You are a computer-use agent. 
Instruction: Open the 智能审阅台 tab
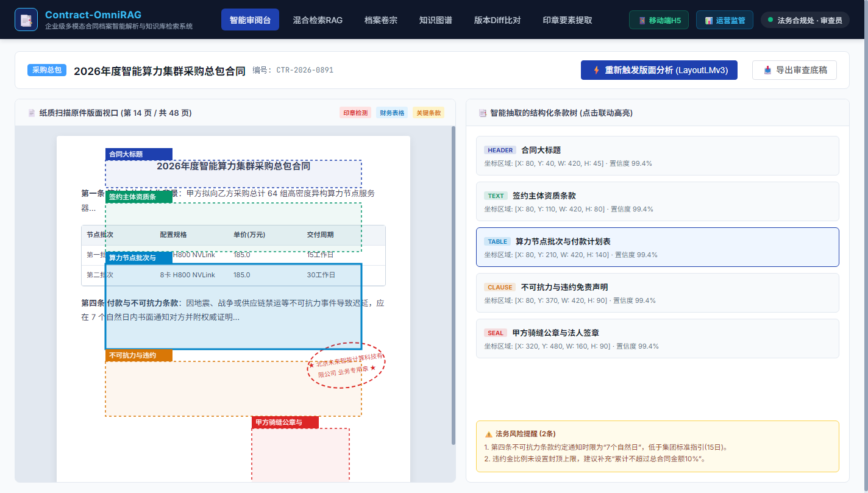point(250,20)
